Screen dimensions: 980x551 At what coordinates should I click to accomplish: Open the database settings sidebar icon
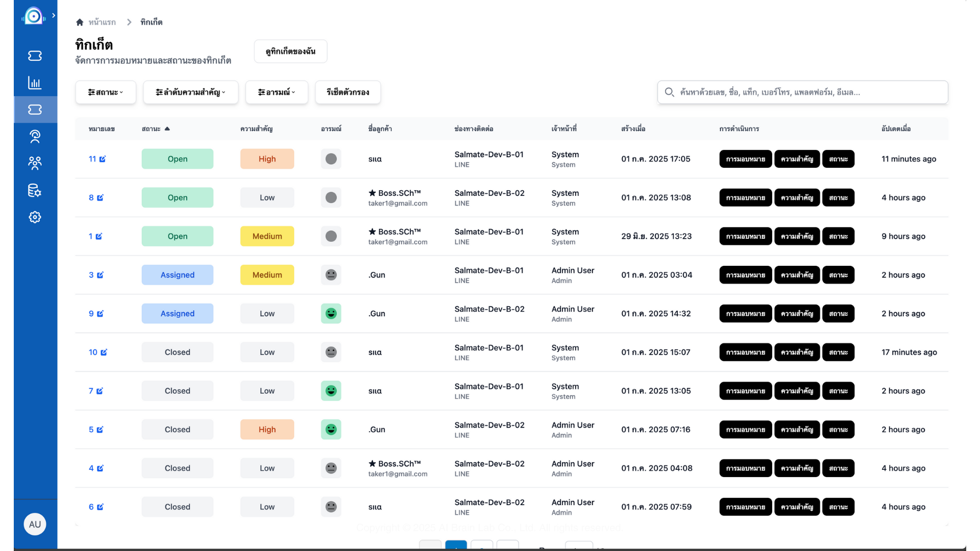[35, 190]
